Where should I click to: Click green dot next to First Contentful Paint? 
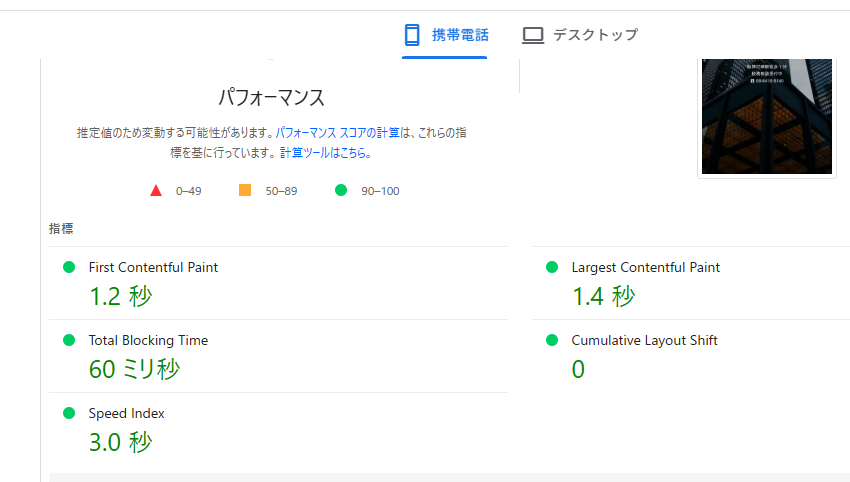[69, 267]
